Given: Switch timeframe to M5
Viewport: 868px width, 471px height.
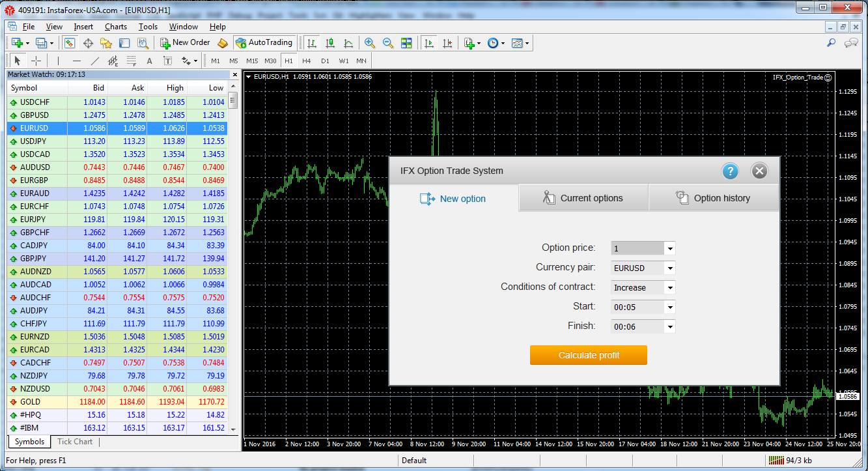Looking at the screenshot, I should point(233,61).
